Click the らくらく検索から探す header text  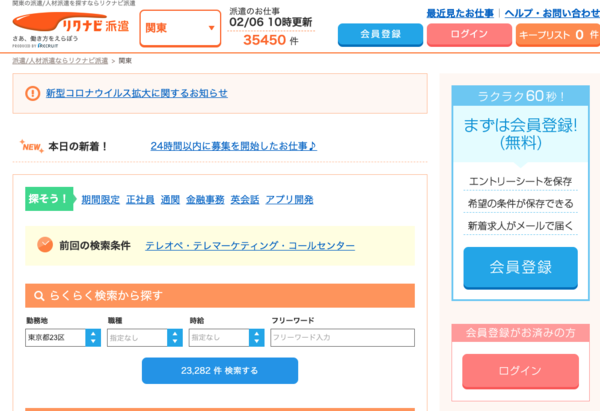click(106, 296)
